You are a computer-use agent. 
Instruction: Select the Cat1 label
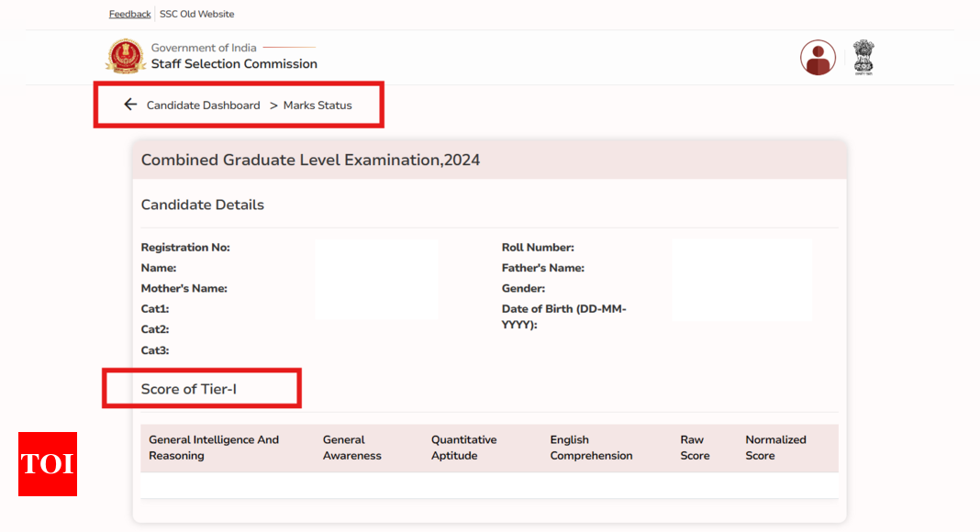155,308
